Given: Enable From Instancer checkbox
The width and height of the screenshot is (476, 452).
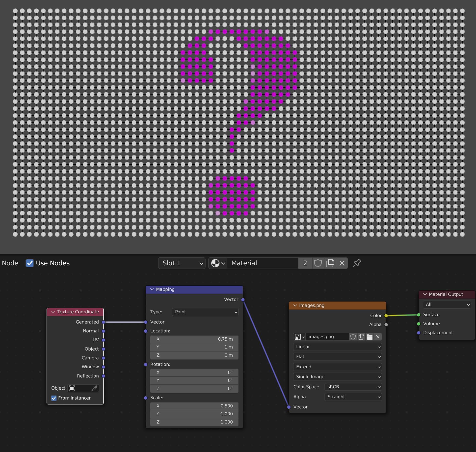Looking at the screenshot, I should (x=54, y=398).
